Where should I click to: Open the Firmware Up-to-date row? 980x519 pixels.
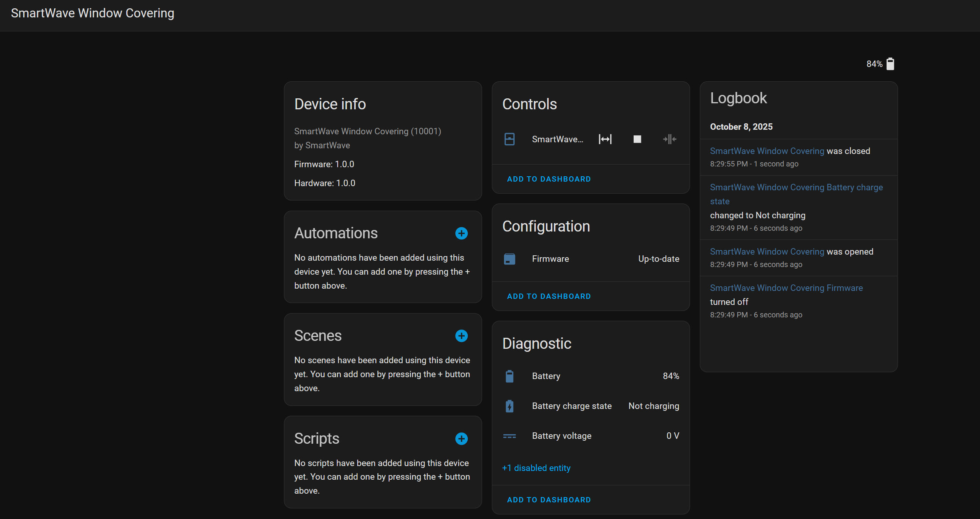[x=591, y=259]
